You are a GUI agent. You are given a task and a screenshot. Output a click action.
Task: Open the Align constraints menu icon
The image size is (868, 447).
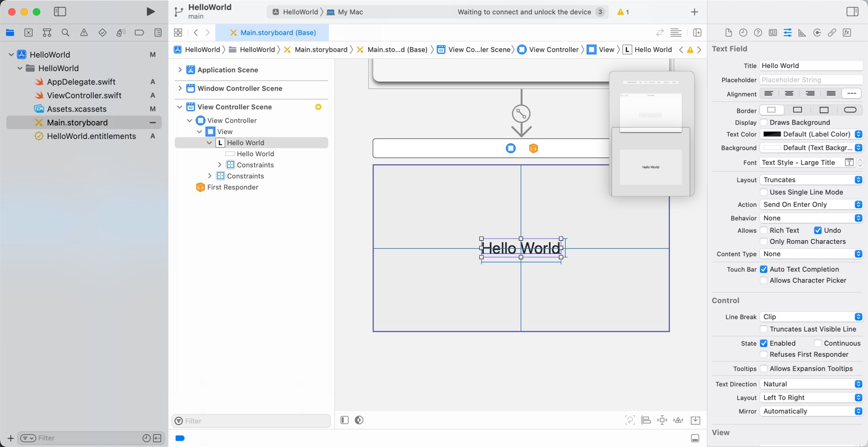[x=646, y=420]
